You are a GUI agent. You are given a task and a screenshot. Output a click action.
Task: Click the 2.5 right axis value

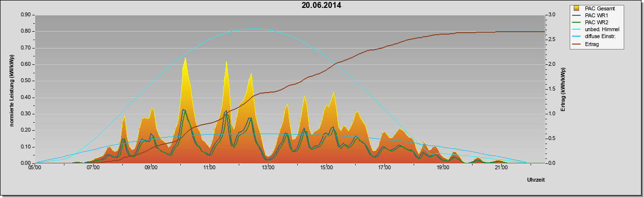pyautogui.click(x=551, y=40)
